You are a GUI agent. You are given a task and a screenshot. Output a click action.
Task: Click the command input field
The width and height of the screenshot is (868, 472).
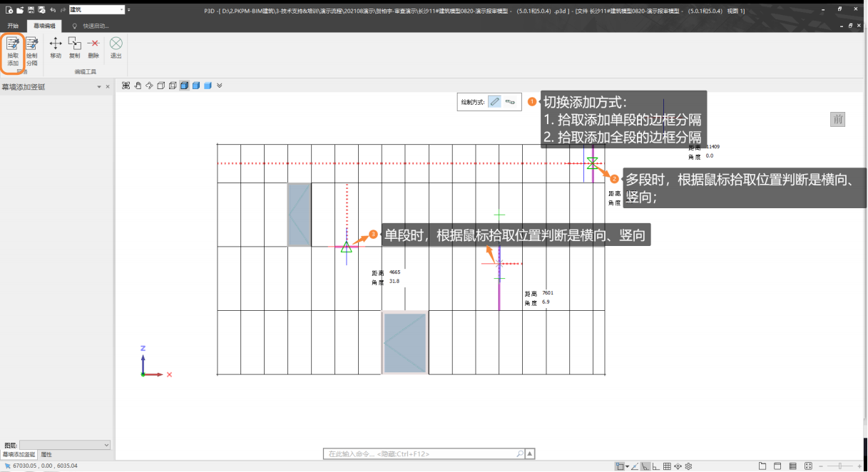(421, 453)
